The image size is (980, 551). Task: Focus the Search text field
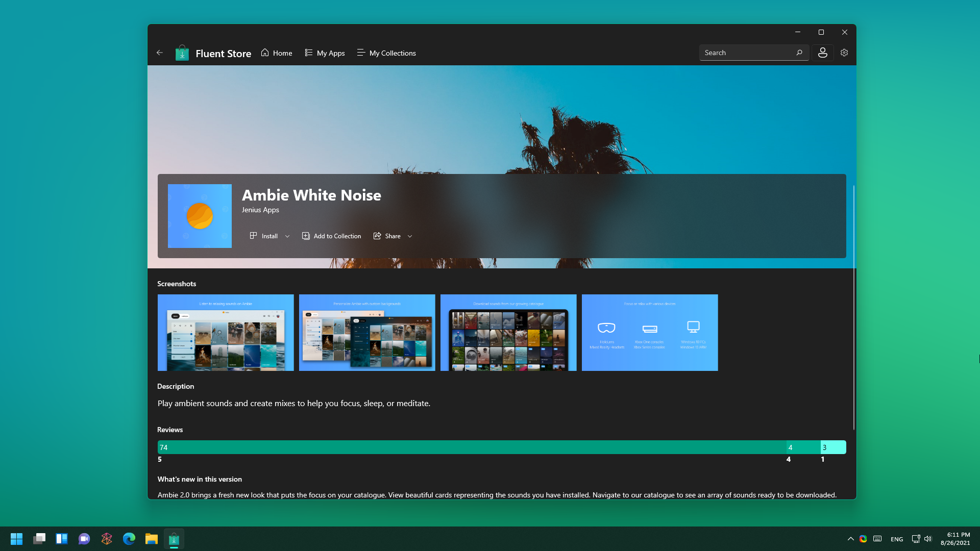745,53
